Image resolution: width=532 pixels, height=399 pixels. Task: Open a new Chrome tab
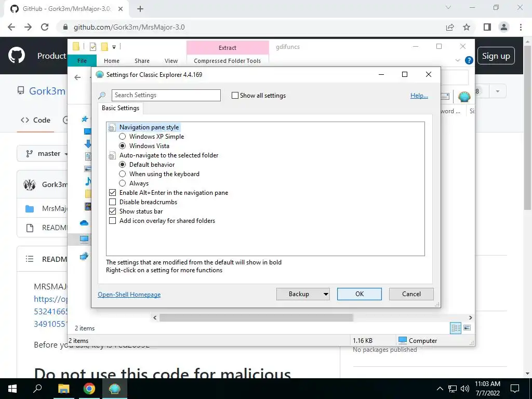(x=140, y=9)
